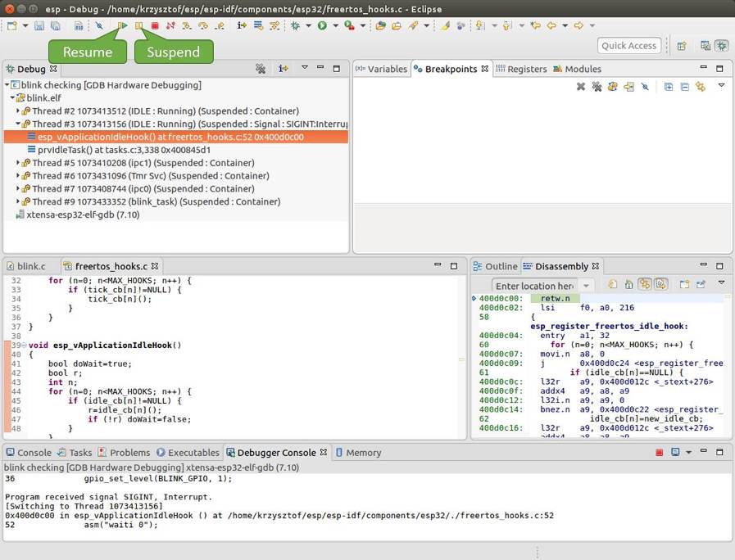This screenshot has width=735, height=560.
Task: Expand all items in Breakpoints view
Action: pos(669,86)
